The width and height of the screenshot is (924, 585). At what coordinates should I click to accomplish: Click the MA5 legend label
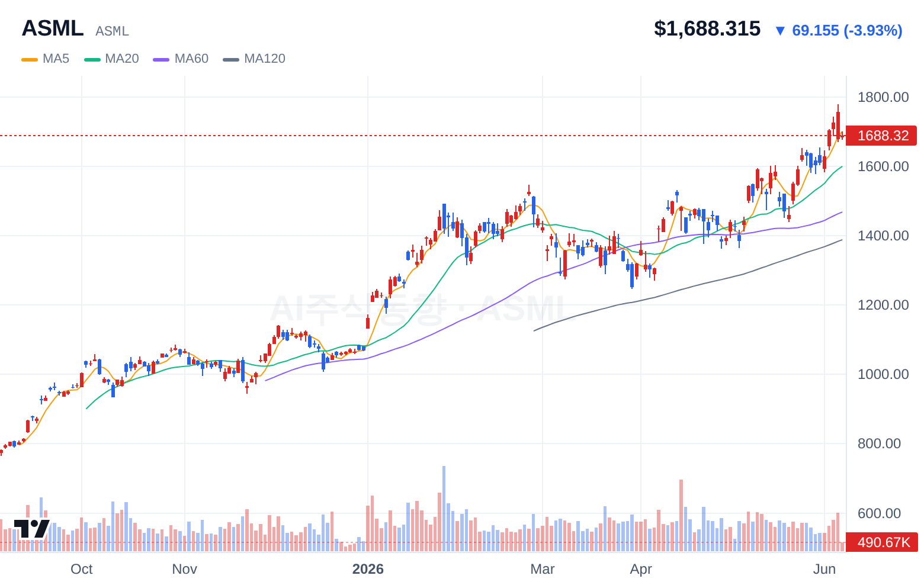point(56,59)
